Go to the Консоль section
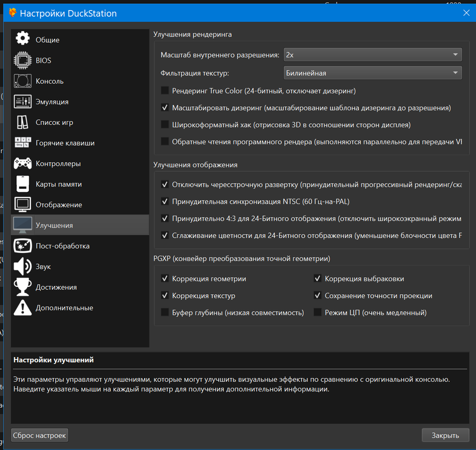Image resolution: width=476 pixels, height=450 pixels. (80, 81)
